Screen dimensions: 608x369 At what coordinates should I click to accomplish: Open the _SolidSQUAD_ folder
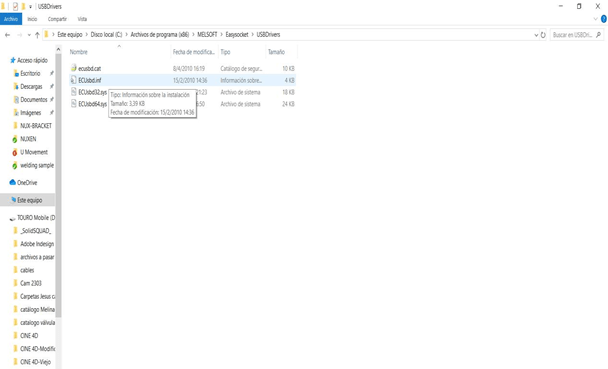click(x=35, y=231)
